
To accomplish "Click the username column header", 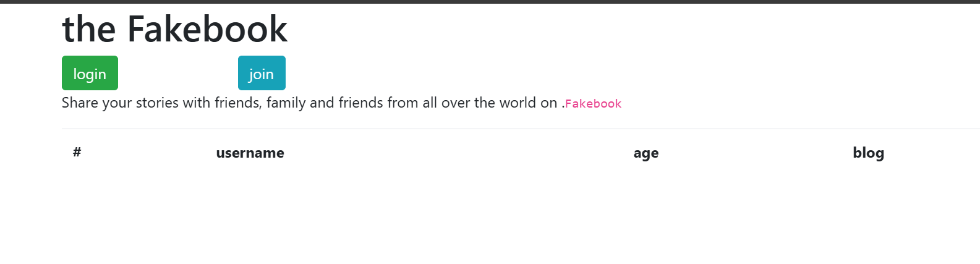I will pyautogui.click(x=250, y=153).
